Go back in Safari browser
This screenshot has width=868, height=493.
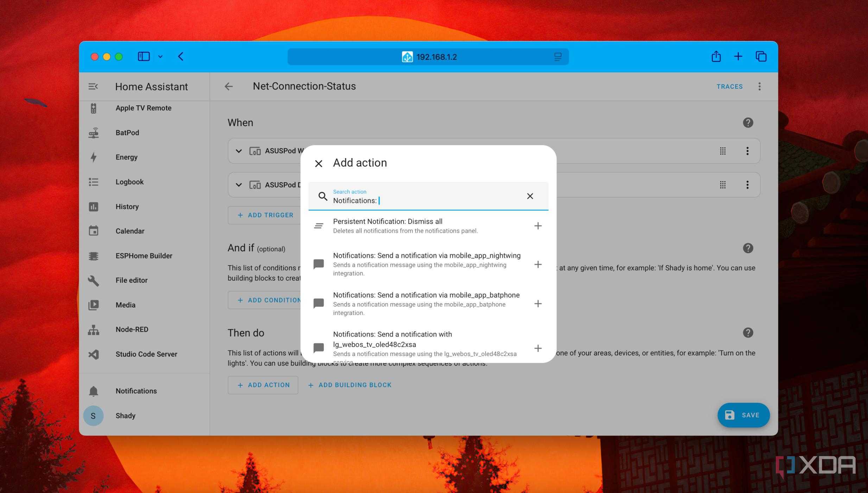coord(180,57)
